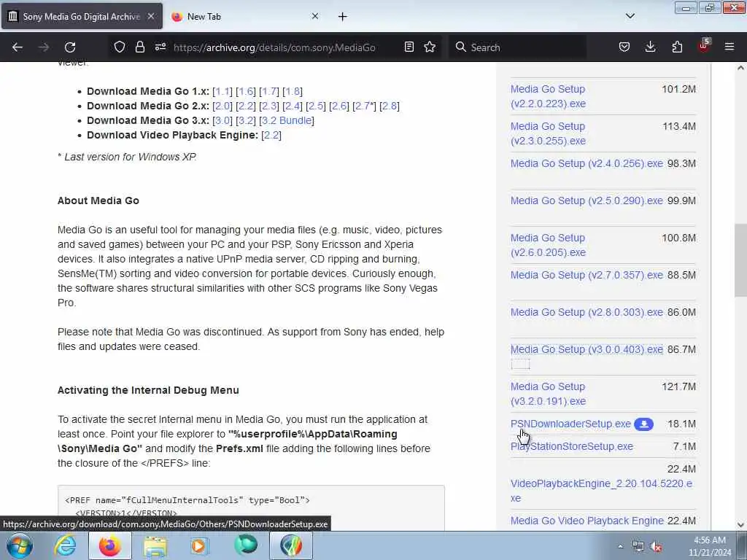Download Media Go Setup (v3.2.0.191).exe

[x=548, y=394]
